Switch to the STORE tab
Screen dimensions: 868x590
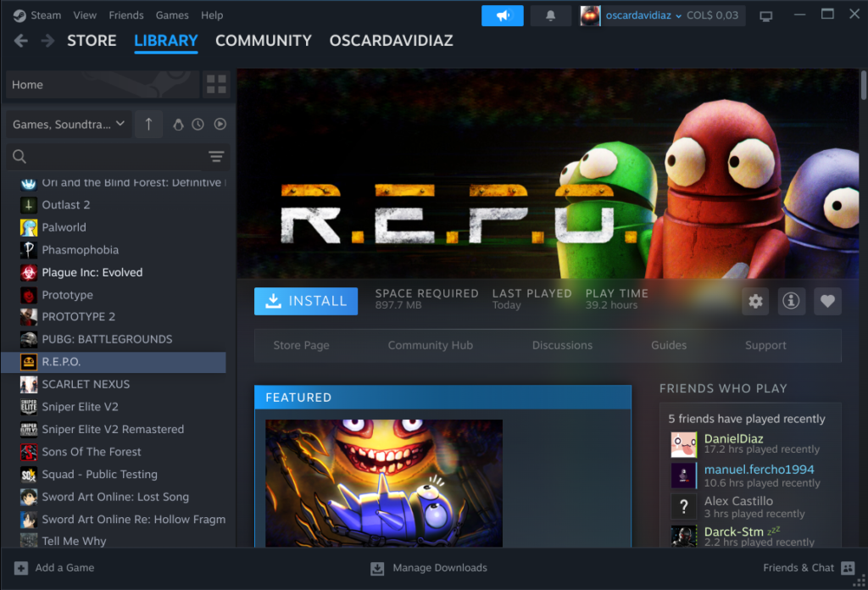pos(92,41)
